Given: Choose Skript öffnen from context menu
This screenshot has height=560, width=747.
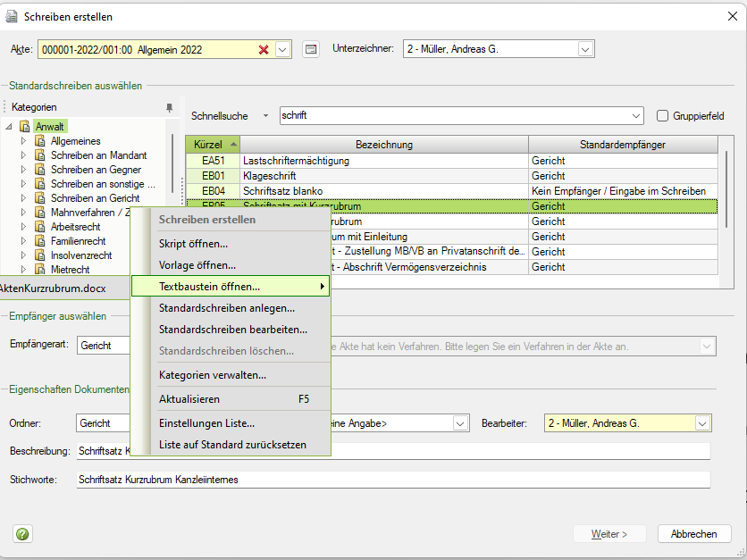Looking at the screenshot, I should click(x=231, y=244).
